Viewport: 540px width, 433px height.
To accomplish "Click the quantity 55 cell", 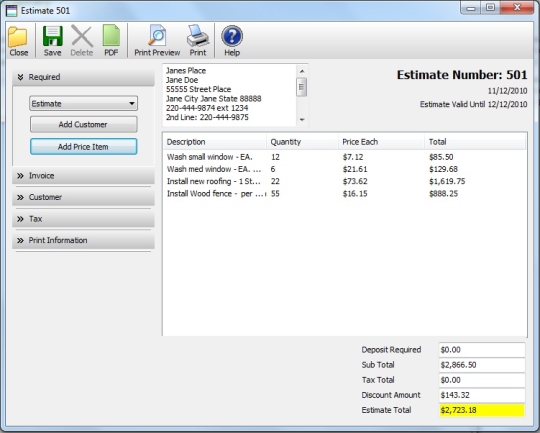I will click(275, 194).
